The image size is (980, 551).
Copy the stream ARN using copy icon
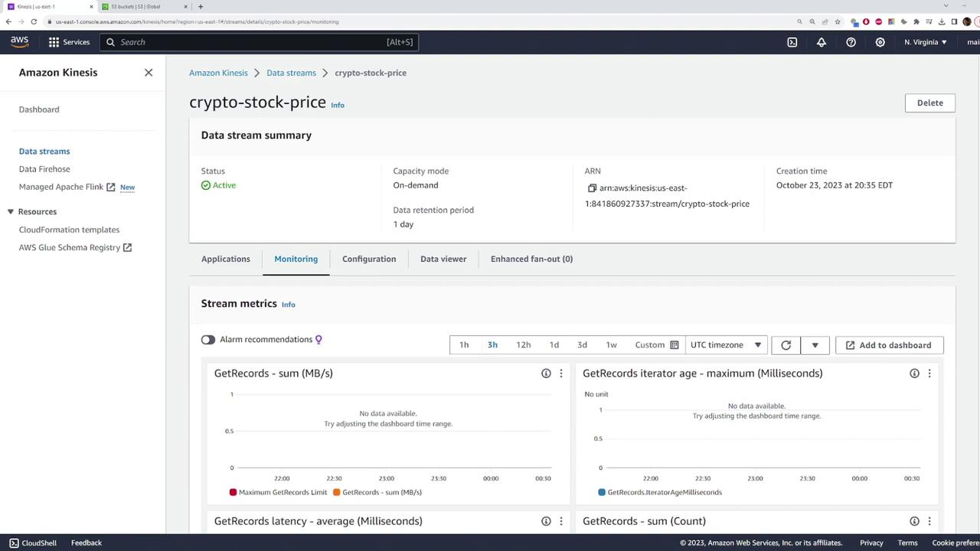pyautogui.click(x=592, y=188)
